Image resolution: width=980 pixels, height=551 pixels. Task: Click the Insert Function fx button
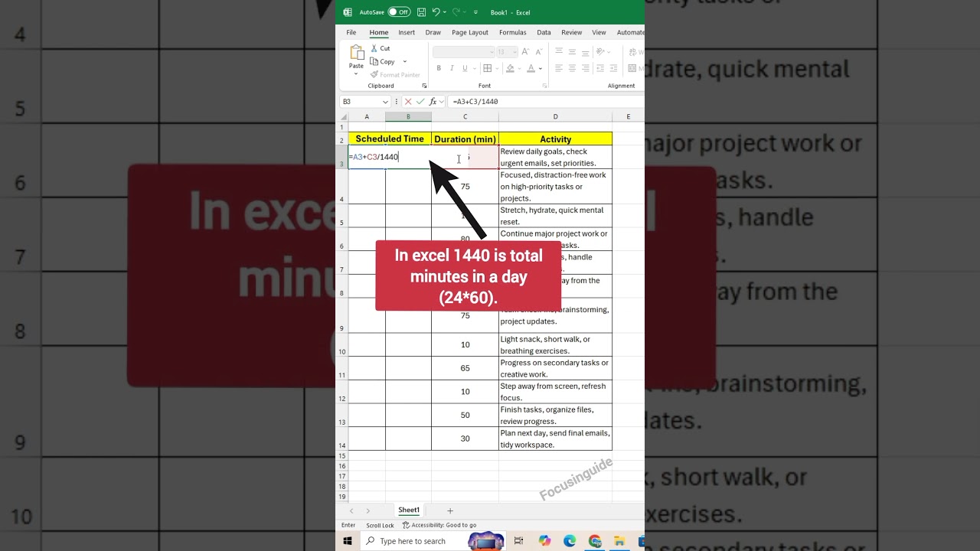[433, 101]
